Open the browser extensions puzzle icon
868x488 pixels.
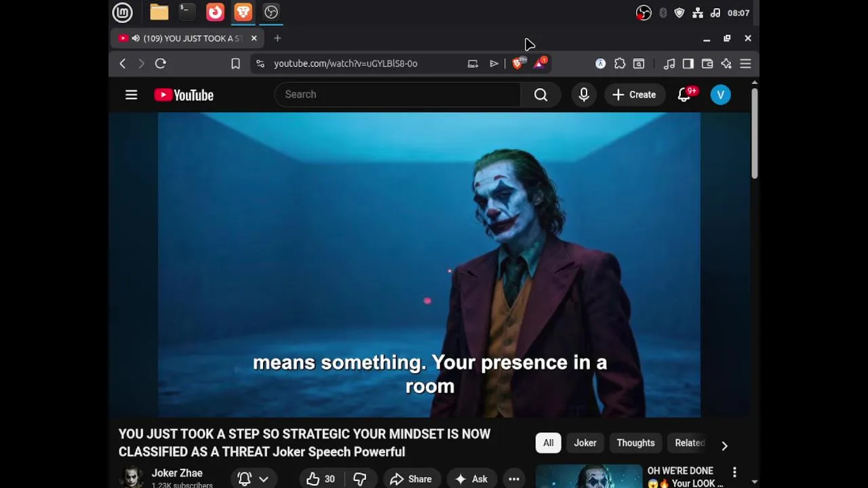coord(620,64)
